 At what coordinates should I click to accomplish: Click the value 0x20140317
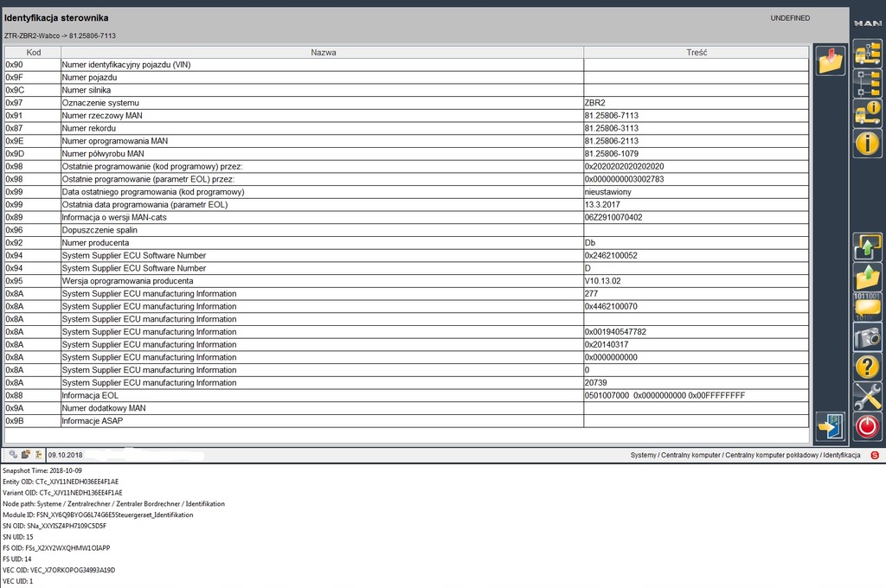coord(607,344)
